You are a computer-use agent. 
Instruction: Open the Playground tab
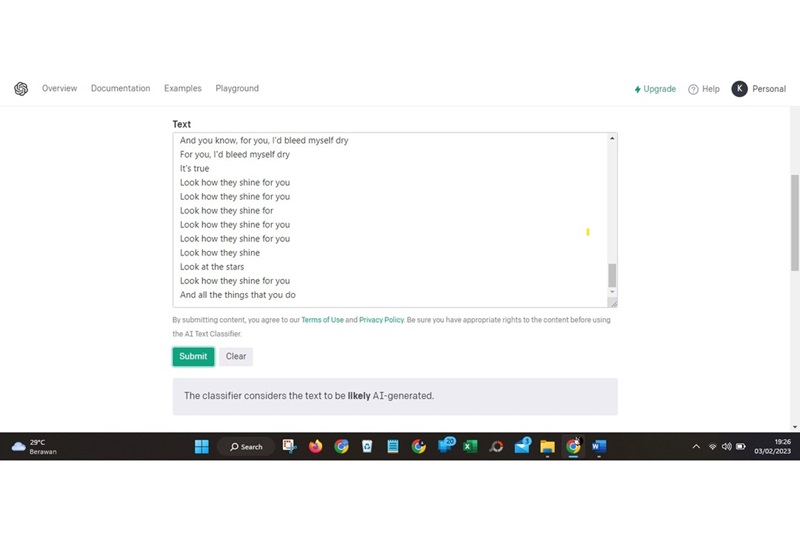click(x=237, y=88)
